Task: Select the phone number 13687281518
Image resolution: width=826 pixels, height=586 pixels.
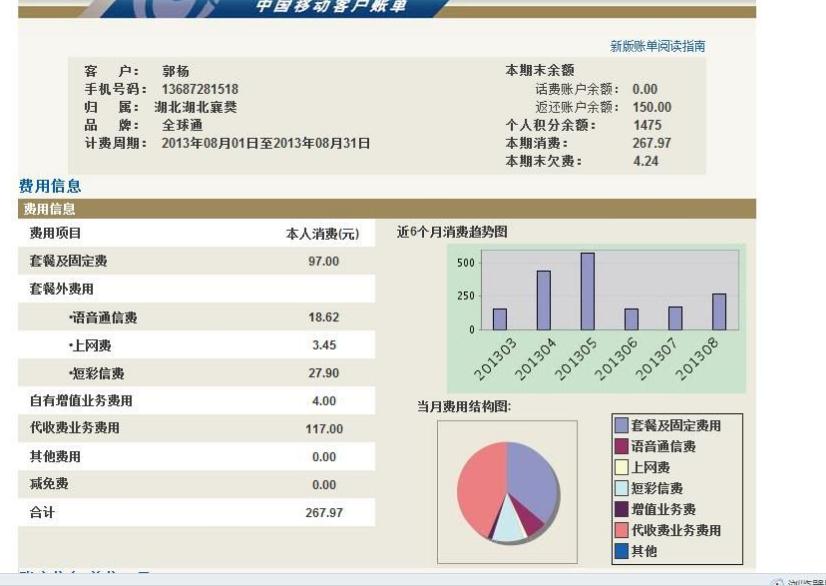Action: coord(200,89)
